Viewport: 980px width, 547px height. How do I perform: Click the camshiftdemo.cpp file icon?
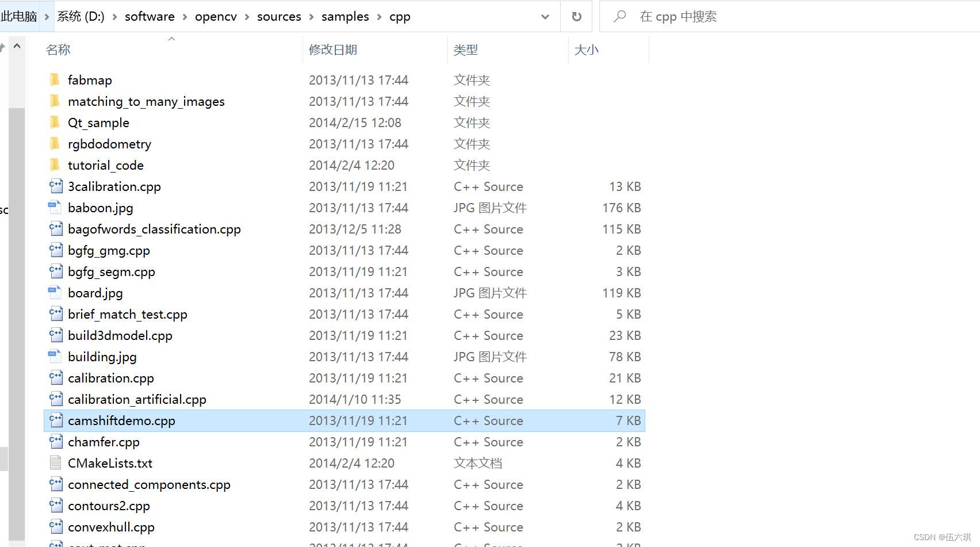coord(55,420)
